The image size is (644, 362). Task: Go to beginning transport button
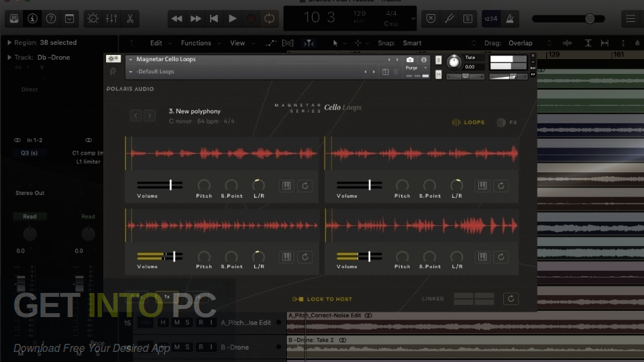pyautogui.click(x=214, y=19)
